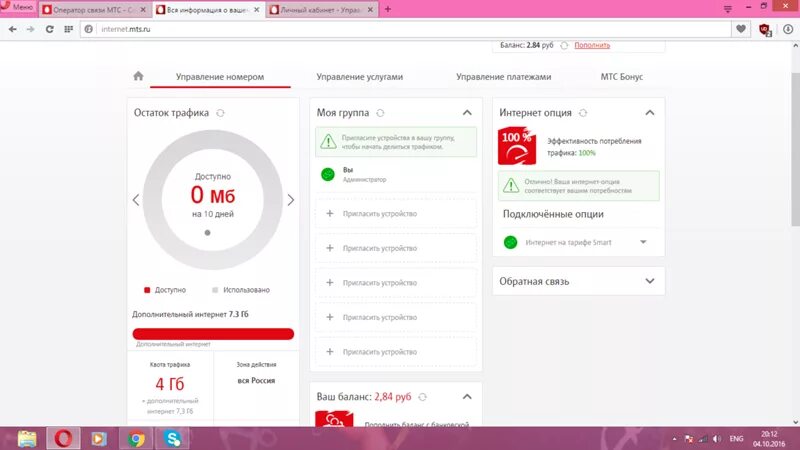Viewport: 800px width, 450px height.
Task: Open the Speed Dial grid
Action: coord(68,30)
